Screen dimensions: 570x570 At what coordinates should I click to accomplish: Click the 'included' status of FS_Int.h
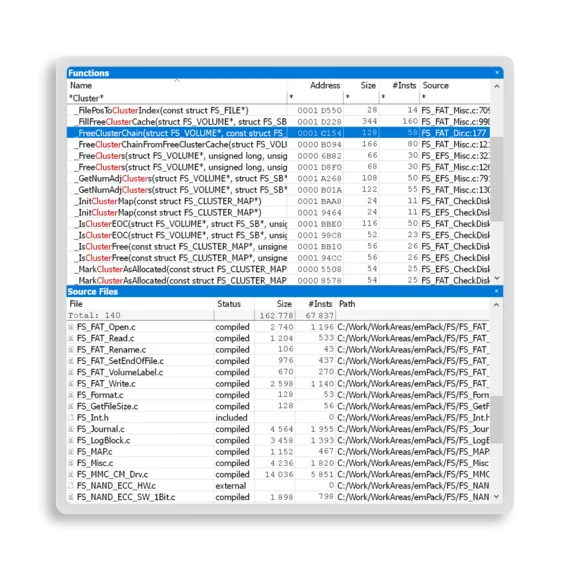231,418
